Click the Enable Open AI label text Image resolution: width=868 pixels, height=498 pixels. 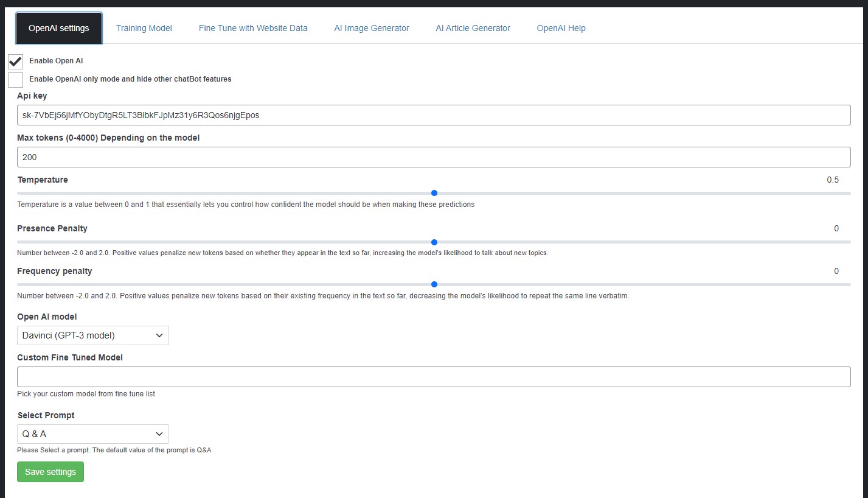point(56,61)
